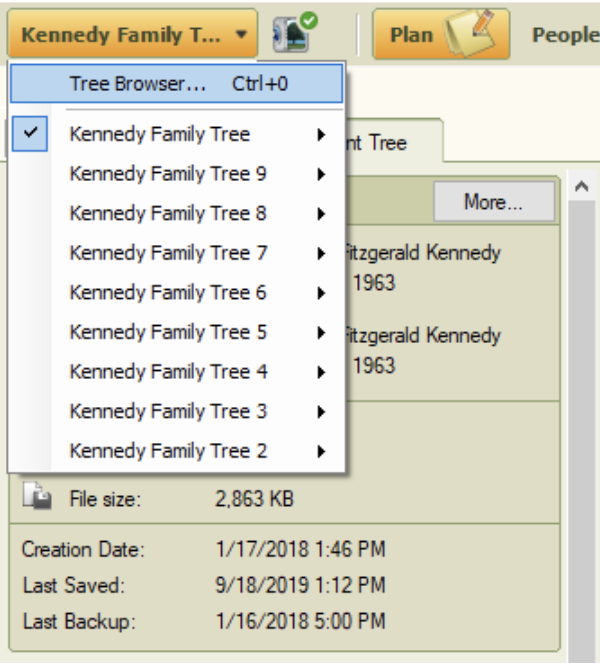Expand submenu arrow for Kennedy Family Tree 9
The height and width of the screenshot is (664, 600).
coord(321,174)
